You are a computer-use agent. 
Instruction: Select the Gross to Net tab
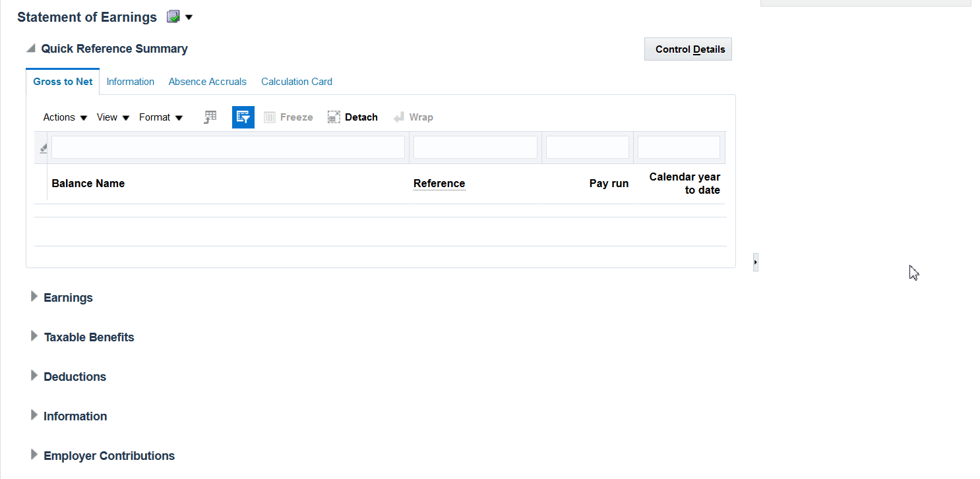coord(63,82)
